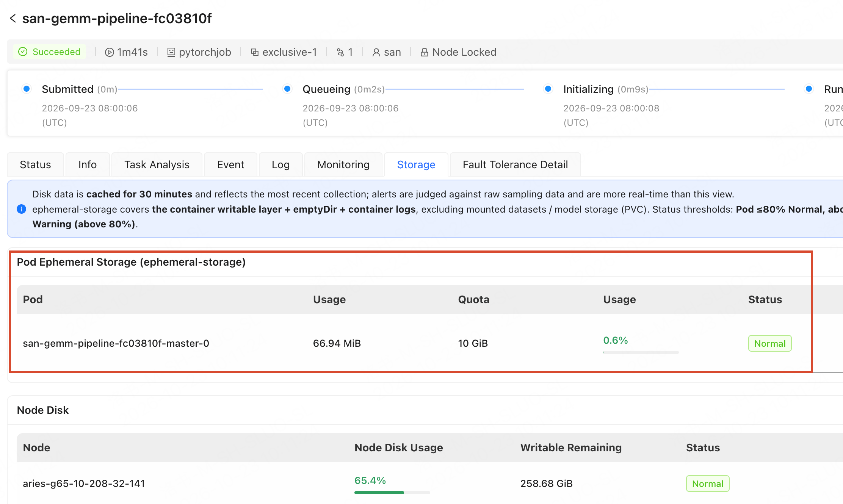
Task: Click the Quota column header
Action: point(474,299)
